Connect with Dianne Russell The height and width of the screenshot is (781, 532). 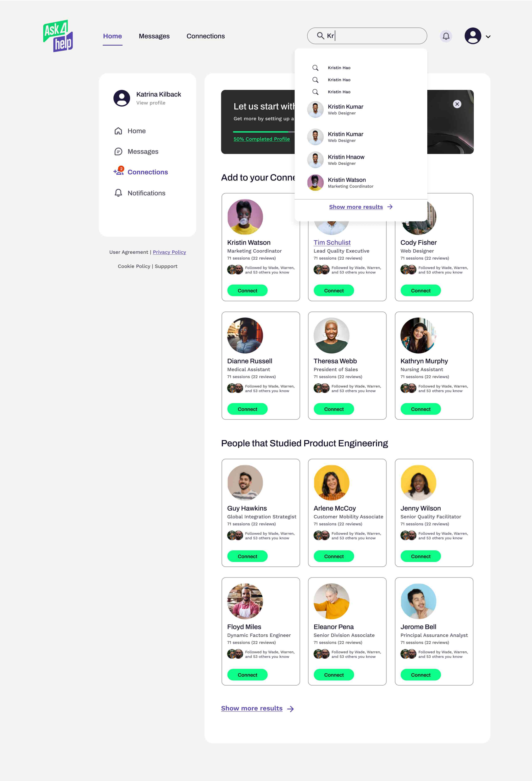247,409
